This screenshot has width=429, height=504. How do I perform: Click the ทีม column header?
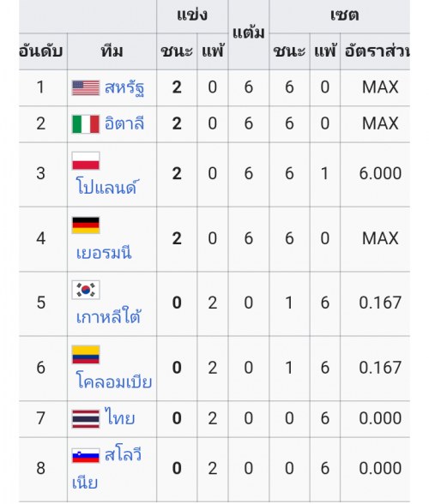coord(112,51)
